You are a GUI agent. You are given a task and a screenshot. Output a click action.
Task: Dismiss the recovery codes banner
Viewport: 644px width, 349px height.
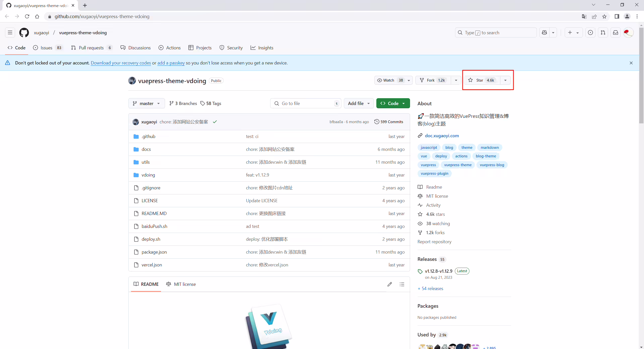[x=631, y=63]
